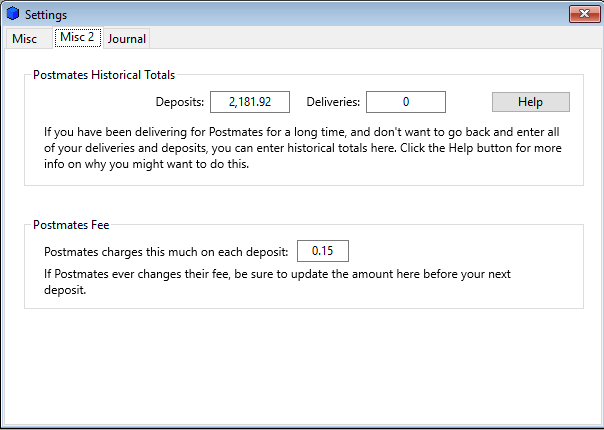Click the Deposits label
The width and height of the screenshot is (604, 430).
180,102
